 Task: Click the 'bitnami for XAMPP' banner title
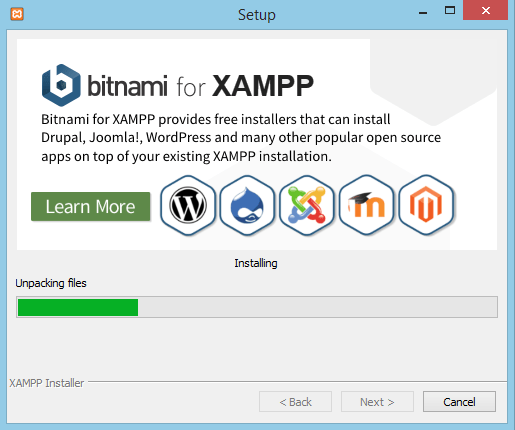pos(200,86)
